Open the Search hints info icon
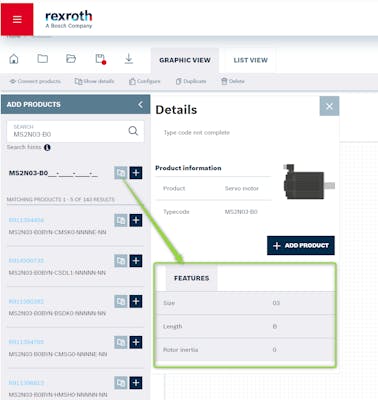Viewport: 378px width, 400px height. click(x=47, y=147)
